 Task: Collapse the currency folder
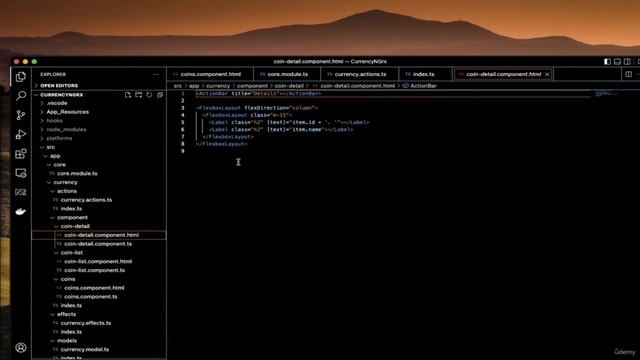(x=99, y=182)
